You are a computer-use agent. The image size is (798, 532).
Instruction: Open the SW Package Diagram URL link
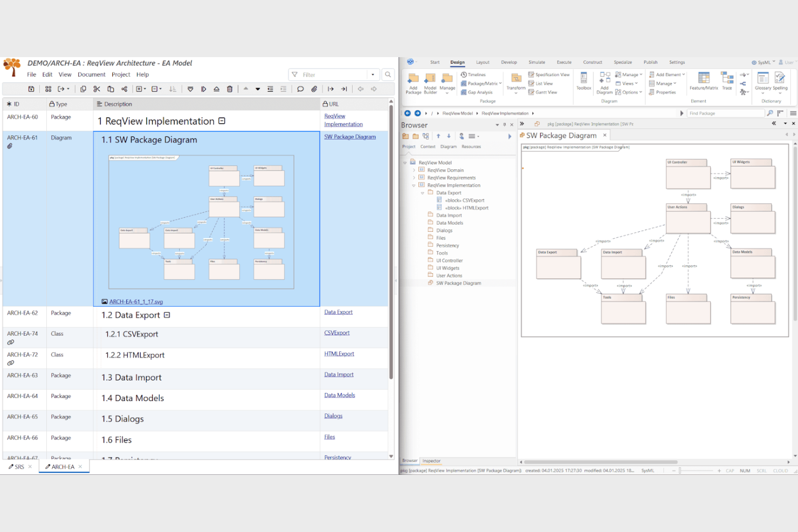pos(350,137)
